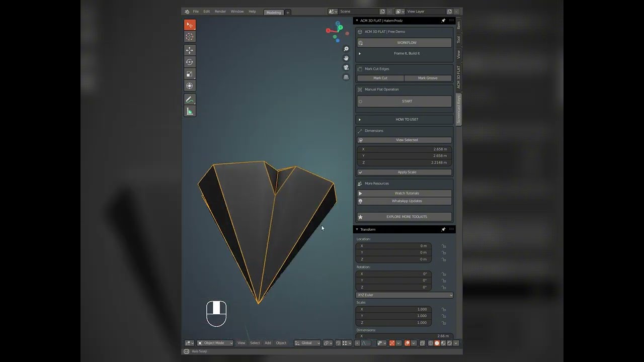
Task: Switch perspective/orthographic with grid icon
Action: [346, 77]
